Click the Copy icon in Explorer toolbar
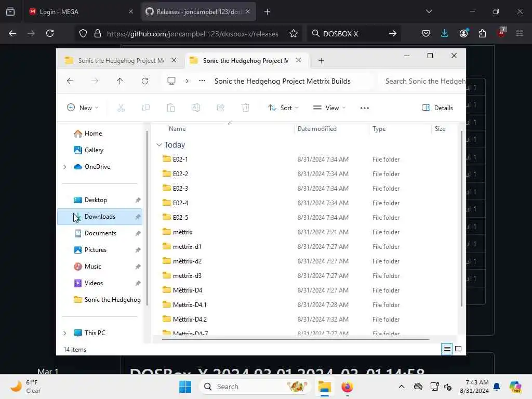 coord(146,108)
